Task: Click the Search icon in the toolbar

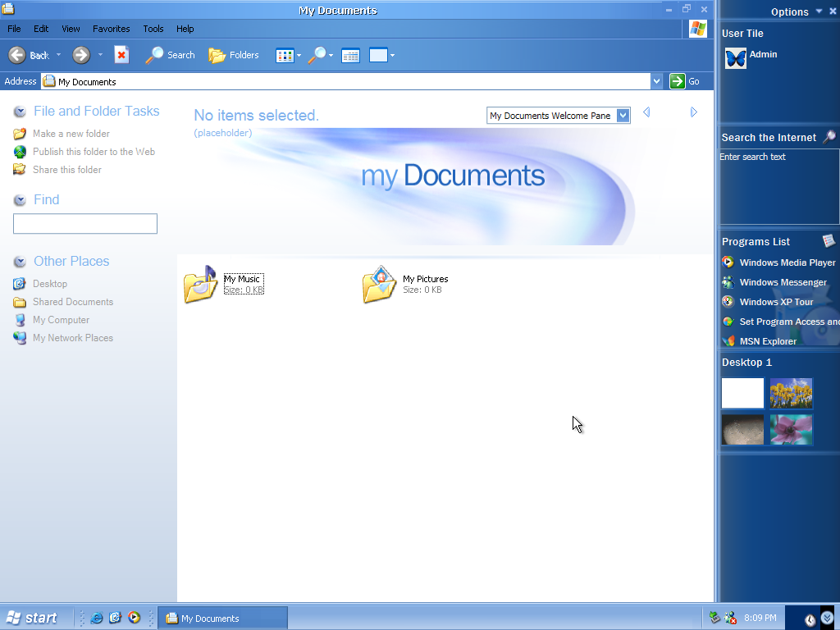Action: coord(156,55)
